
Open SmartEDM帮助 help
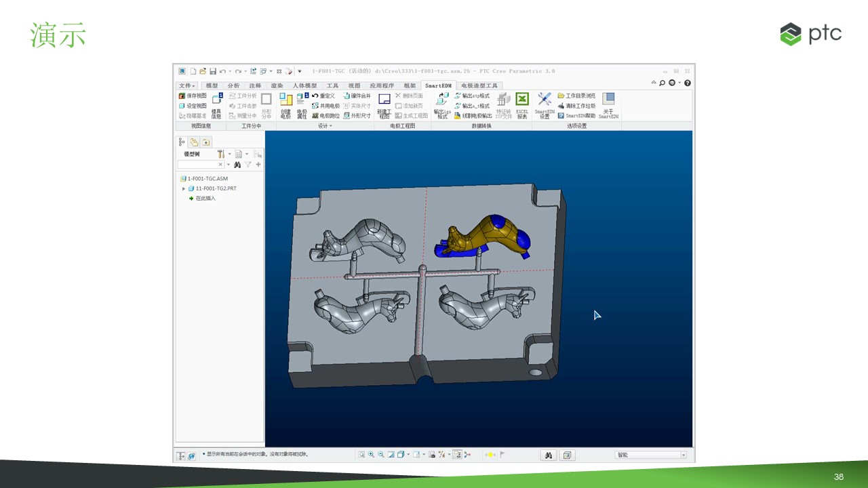point(576,116)
